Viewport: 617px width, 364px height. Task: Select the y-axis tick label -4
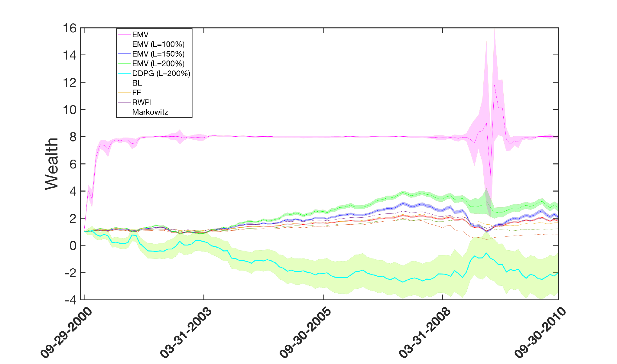[x=71, y=300]
